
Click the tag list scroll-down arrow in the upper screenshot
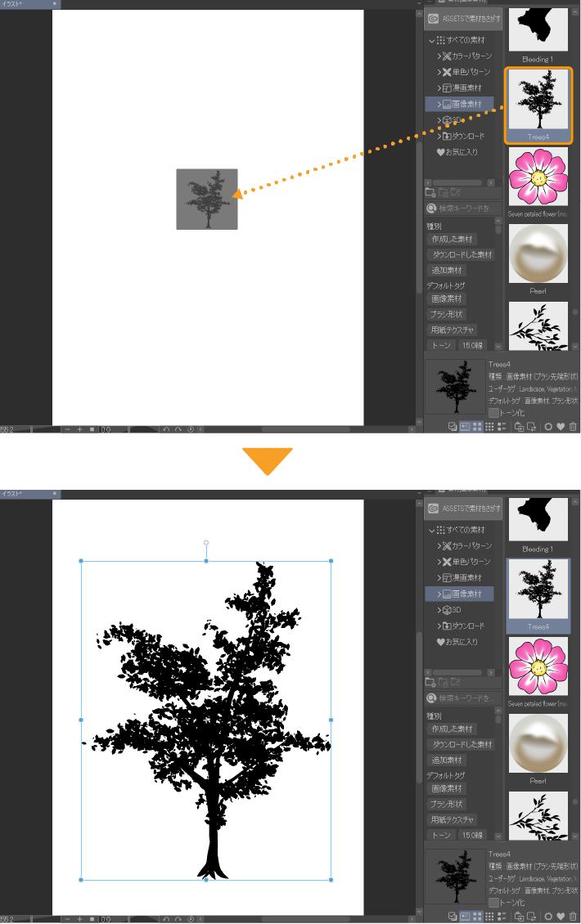498,347
